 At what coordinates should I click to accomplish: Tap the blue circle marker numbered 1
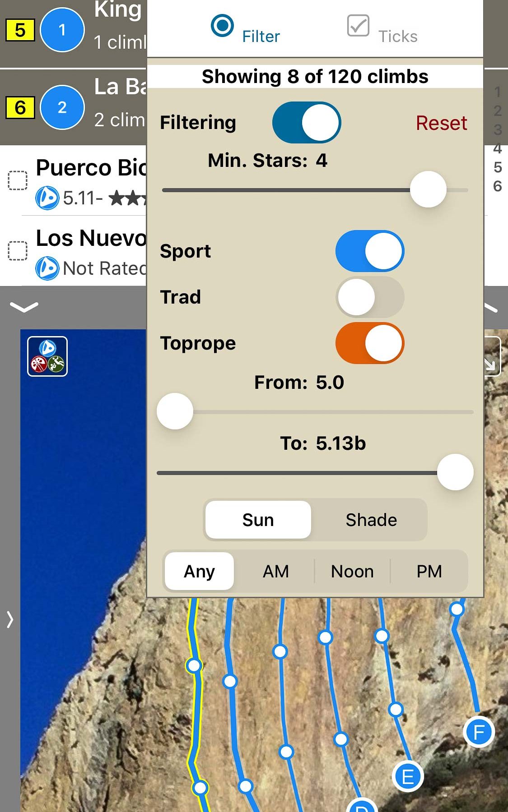(62, 30)
